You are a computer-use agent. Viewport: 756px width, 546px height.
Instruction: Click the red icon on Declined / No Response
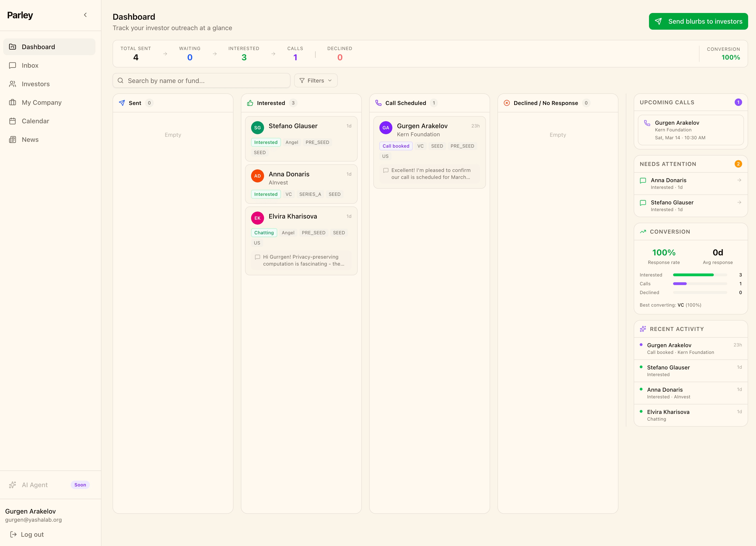tap(507, 103)
